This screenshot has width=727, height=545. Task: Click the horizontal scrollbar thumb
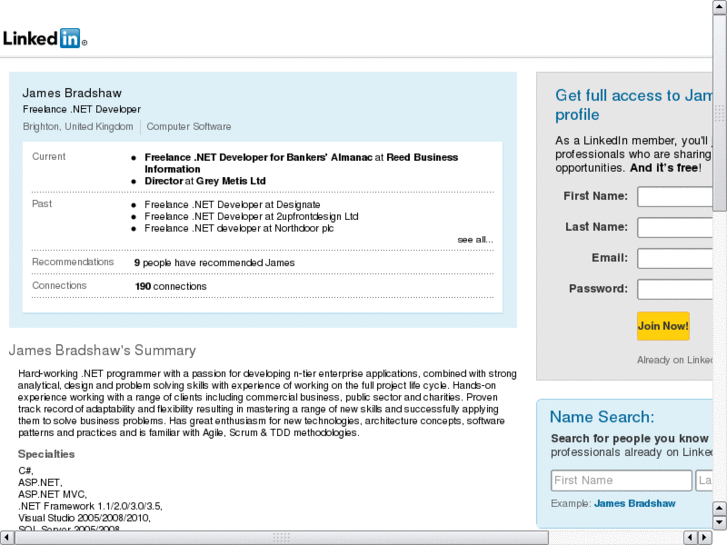click(x=281, y=538)
